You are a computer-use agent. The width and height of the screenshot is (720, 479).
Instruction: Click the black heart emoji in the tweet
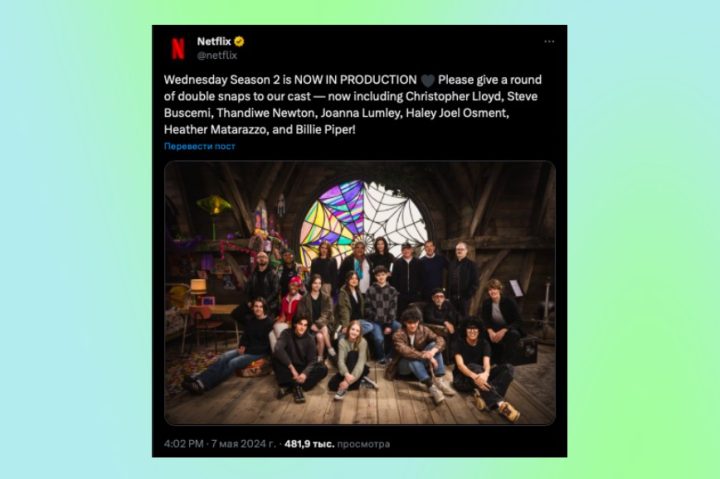[x=428, y=80]
